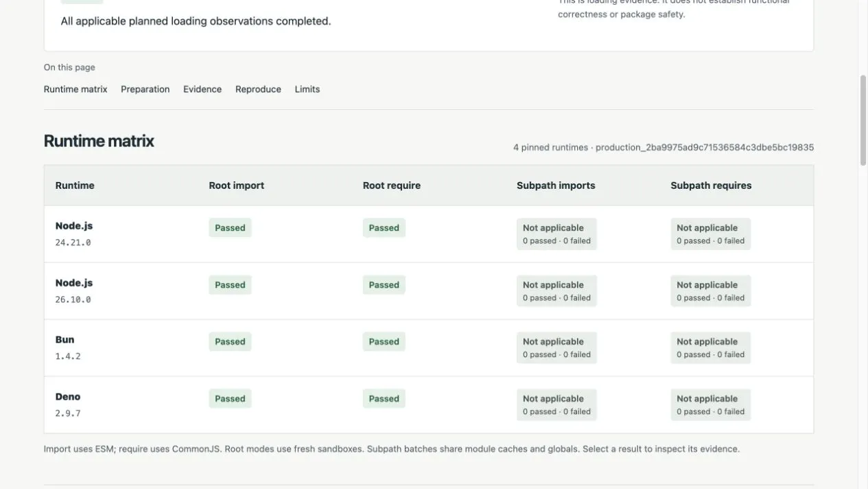Open the Node.js 26.10.0 Root import Passed result
The image size is (868, 489).
coord(230,285)
